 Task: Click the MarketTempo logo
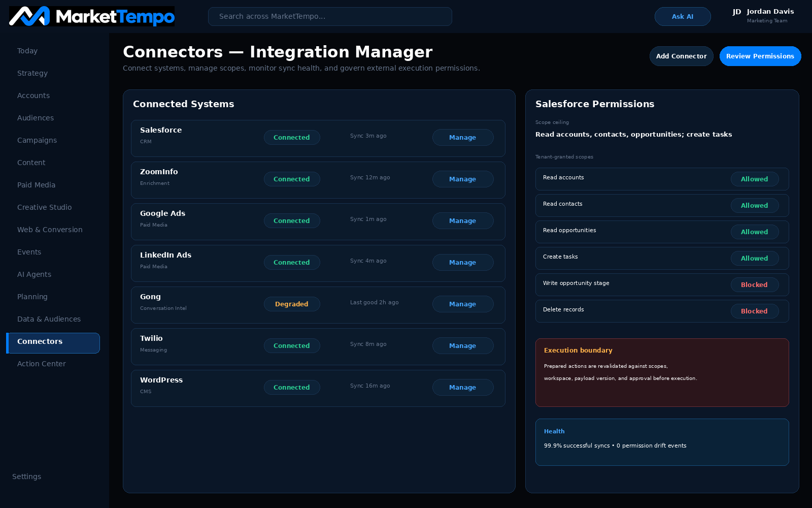(x=92, y=16)
